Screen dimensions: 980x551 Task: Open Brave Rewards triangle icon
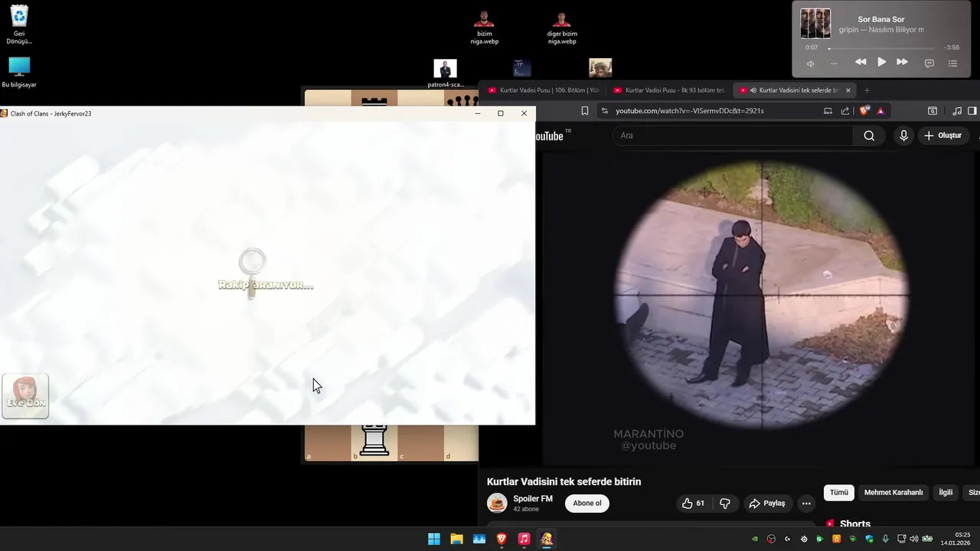pos(880,111)
